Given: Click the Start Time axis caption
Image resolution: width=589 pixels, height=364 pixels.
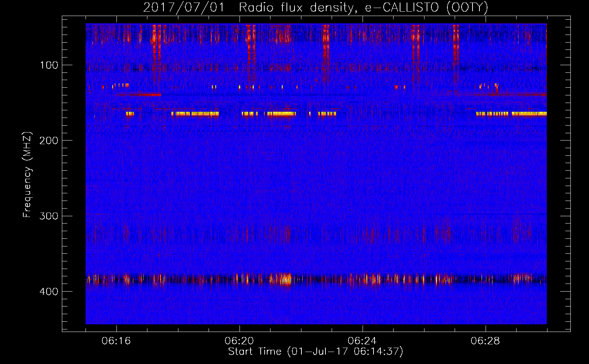Looking at the screenshot, I should 316,352.
